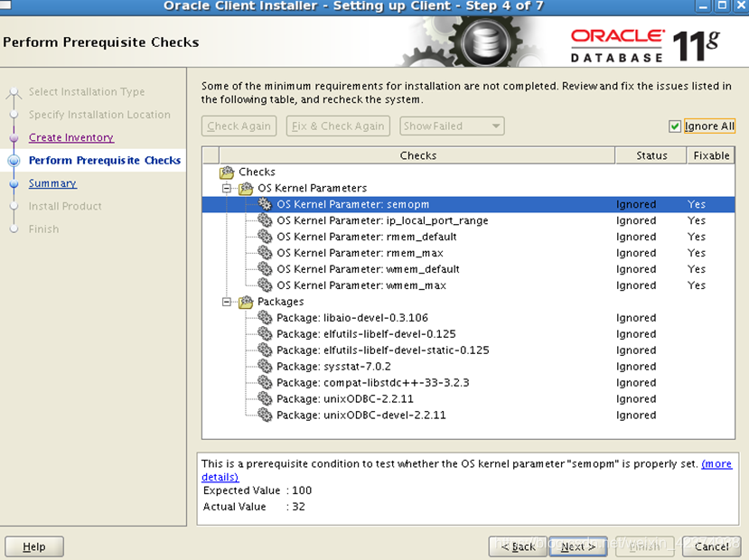Select Package: libaio-devel-0.3.106 row
749x560 pixels.
point(468,318)
